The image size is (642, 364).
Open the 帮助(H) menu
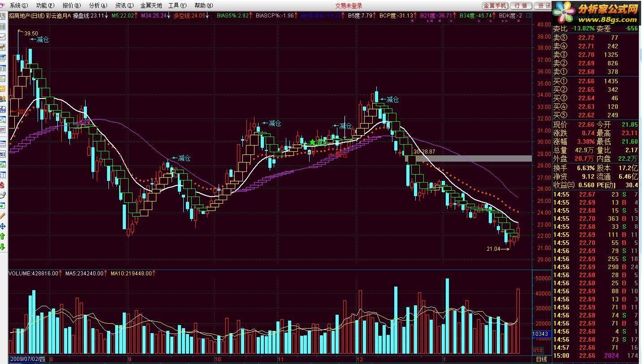coord(203,5)
